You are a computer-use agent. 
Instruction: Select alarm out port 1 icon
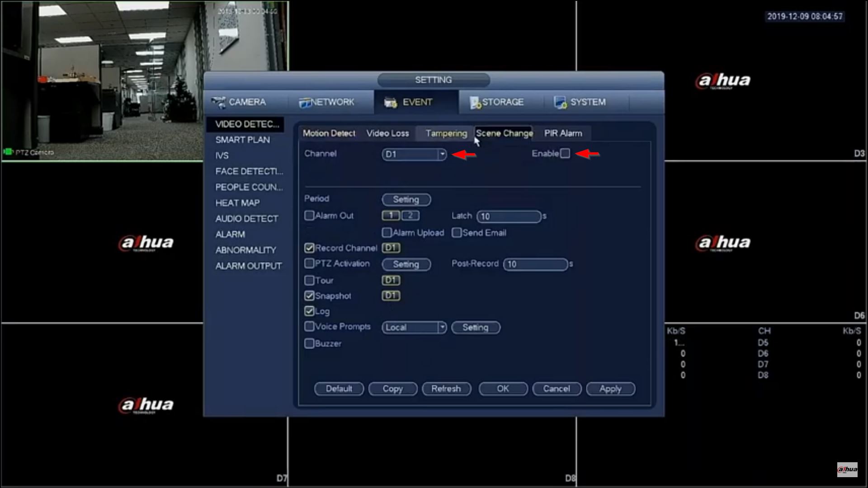click(391, 216)
